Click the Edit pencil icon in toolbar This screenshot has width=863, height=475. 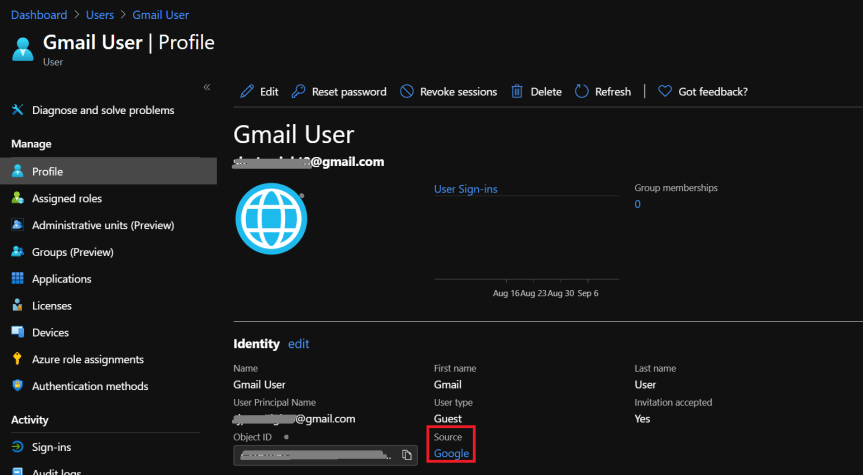coord(247,92)
